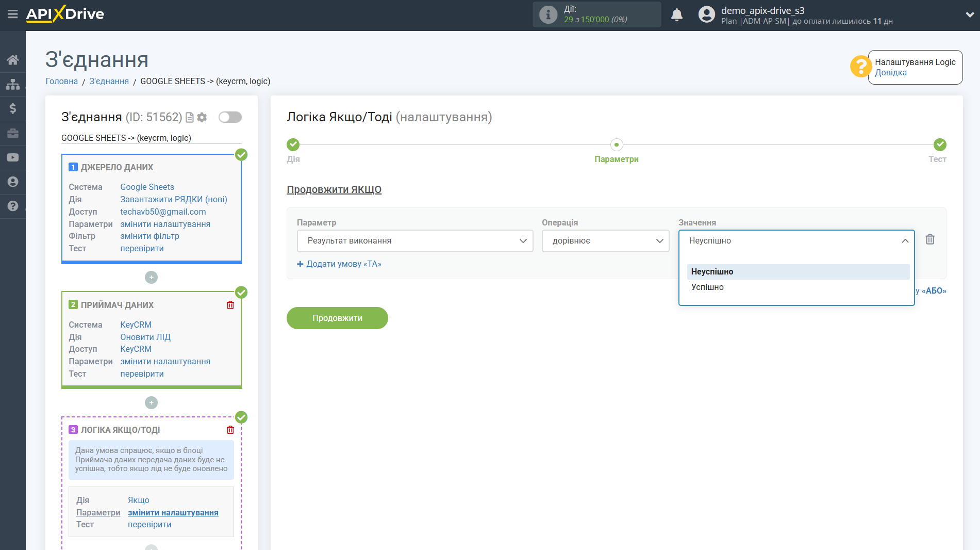Go to Home sidebar icon
Viewport: 980px width, 550px height.
point(13,60)
